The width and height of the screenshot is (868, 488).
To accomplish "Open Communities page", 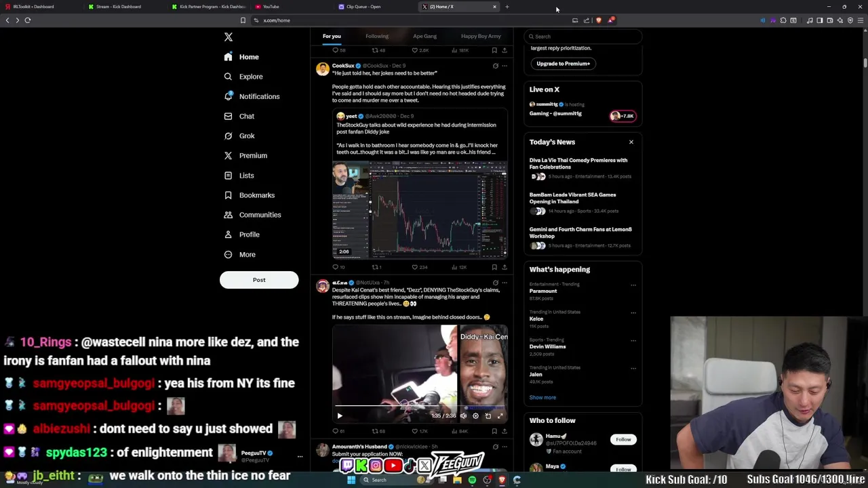I will [x=252, y=215].
